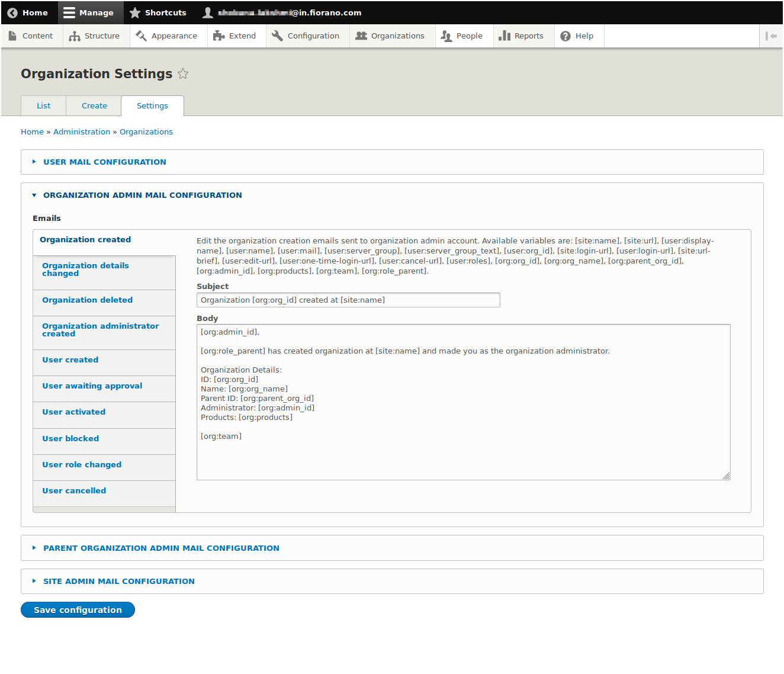Open the Appearance admin menu
This screenshot has height=674, width=784.
pyautogui.click(x=166, y=36)
